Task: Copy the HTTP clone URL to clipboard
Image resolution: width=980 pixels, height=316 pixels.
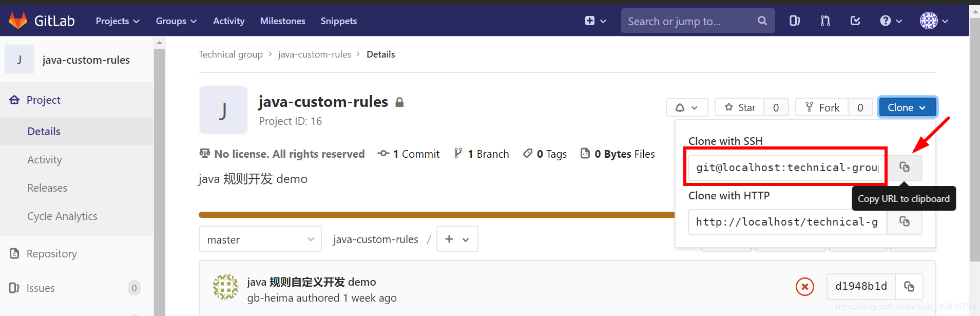Action: tap(905, 222)
